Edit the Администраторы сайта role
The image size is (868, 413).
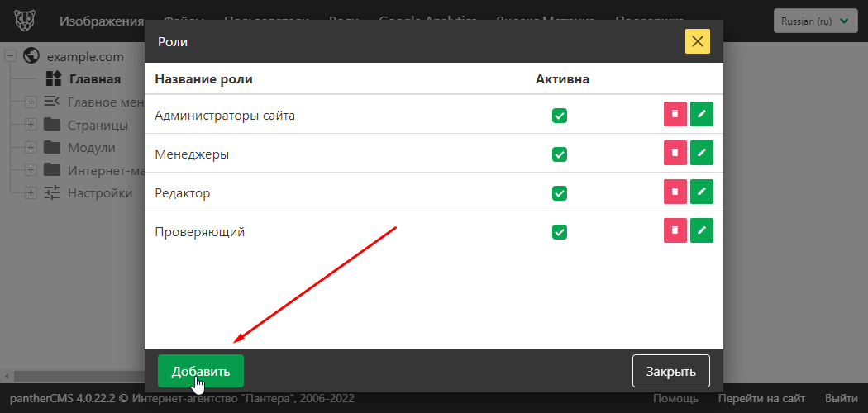tap(702, 115)
